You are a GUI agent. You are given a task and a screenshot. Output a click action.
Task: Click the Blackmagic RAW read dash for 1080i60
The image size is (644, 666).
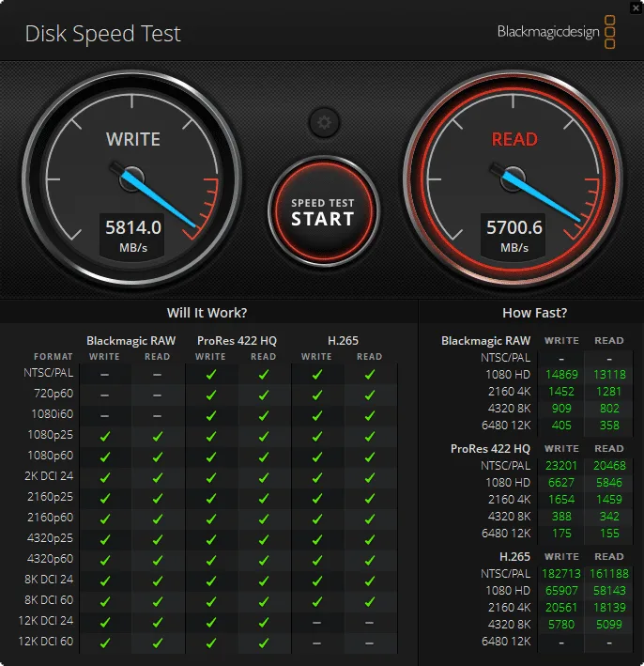pos(157,416)
